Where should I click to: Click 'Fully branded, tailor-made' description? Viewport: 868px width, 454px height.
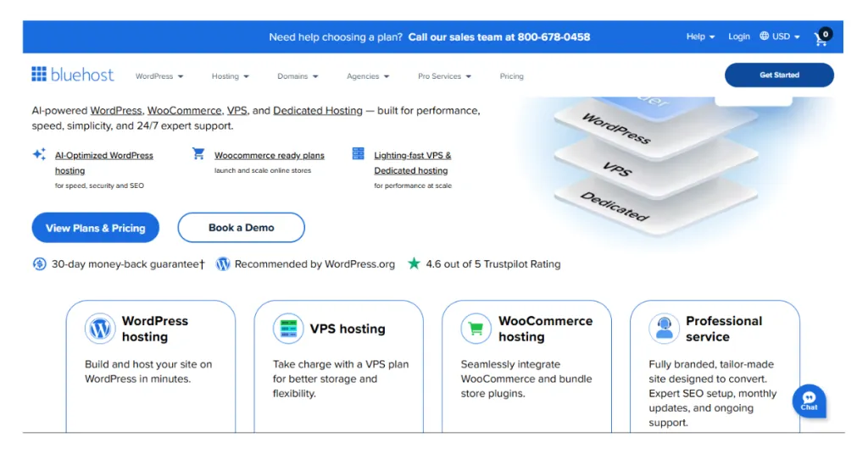pos(712,393)
